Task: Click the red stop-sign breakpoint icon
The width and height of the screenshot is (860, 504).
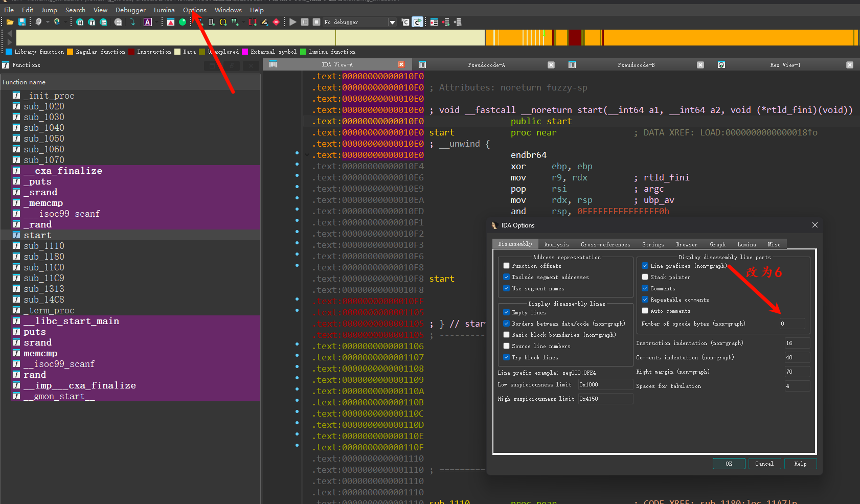Action: pos(276,22)
